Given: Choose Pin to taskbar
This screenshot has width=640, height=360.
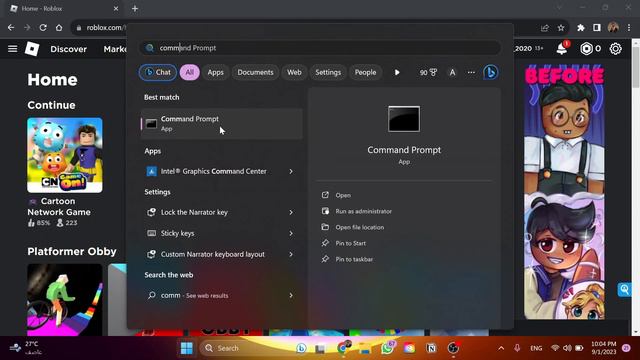Looking at the screenshot, I should [x=354, y=259].
